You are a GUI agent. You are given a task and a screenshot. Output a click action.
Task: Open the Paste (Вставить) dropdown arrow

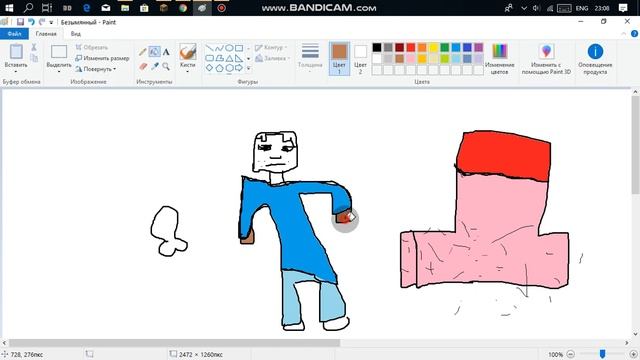click(x=16, y=72)
